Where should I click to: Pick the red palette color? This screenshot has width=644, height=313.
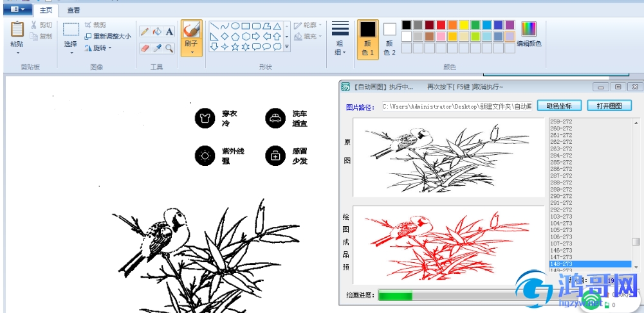coord(441,25)
